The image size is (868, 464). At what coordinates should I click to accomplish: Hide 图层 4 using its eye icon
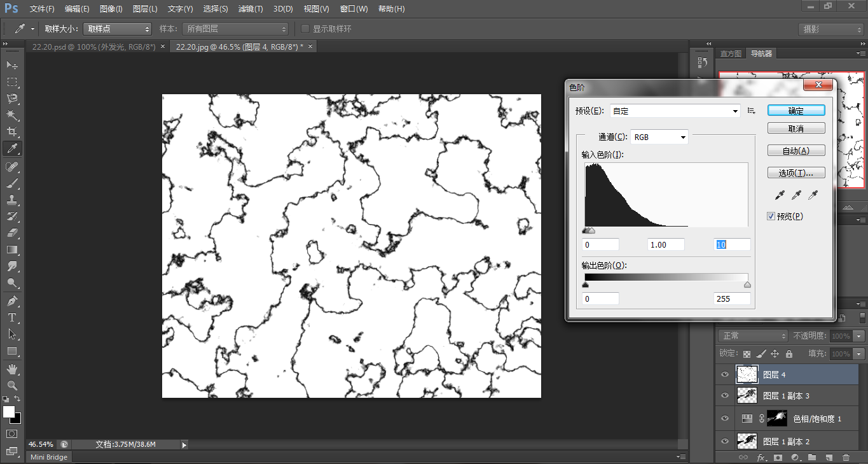coord(725,375)
